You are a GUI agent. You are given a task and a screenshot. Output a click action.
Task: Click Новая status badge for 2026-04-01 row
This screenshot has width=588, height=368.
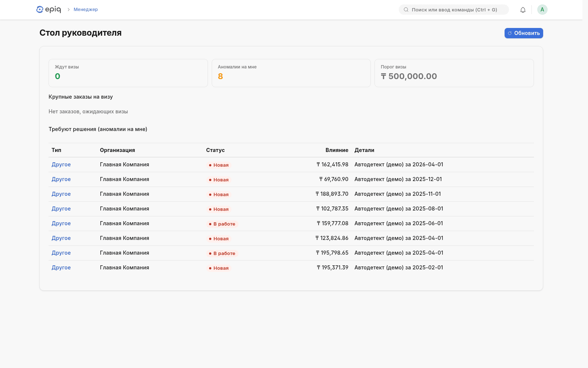point(219,165)
